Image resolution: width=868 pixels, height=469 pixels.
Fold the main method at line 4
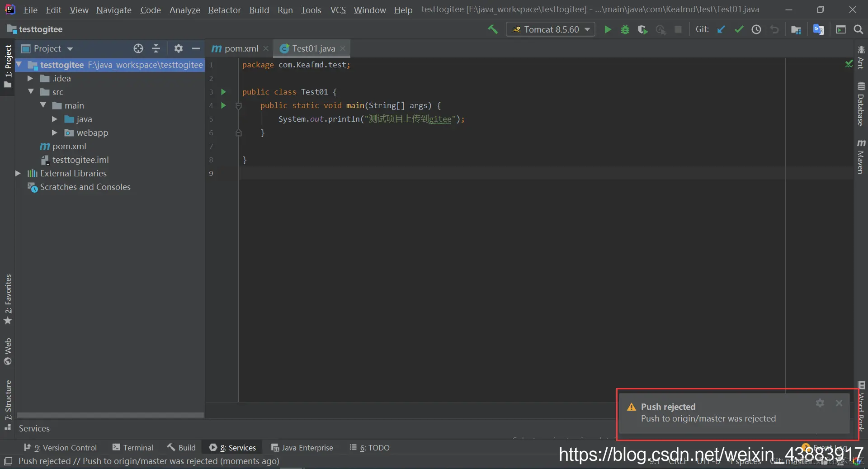tap(239, 106)
